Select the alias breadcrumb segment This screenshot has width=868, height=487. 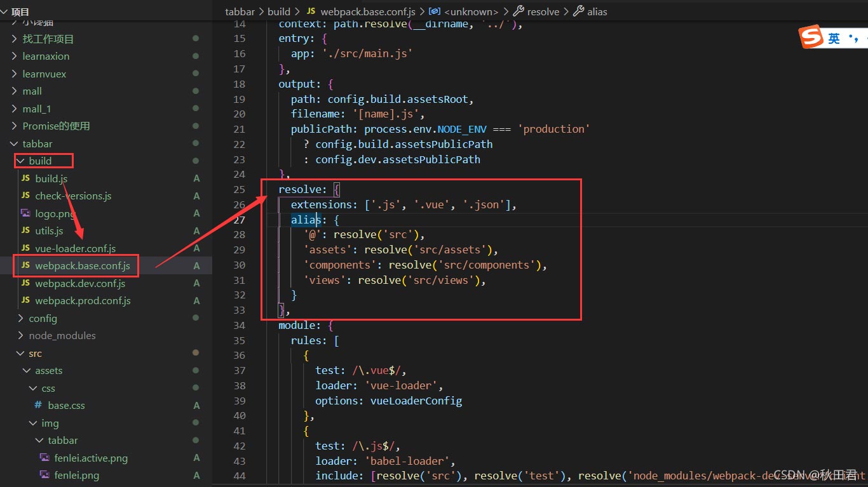tap(597, 11)
